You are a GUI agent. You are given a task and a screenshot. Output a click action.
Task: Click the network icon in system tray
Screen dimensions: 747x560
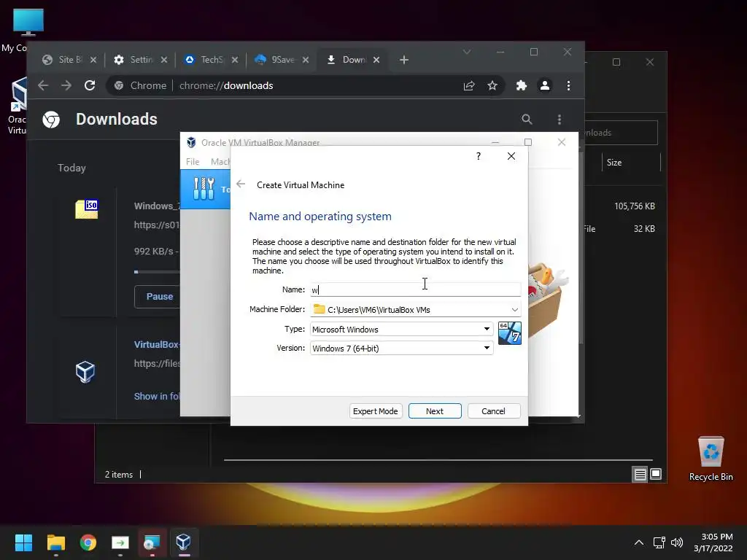[659, 542]
